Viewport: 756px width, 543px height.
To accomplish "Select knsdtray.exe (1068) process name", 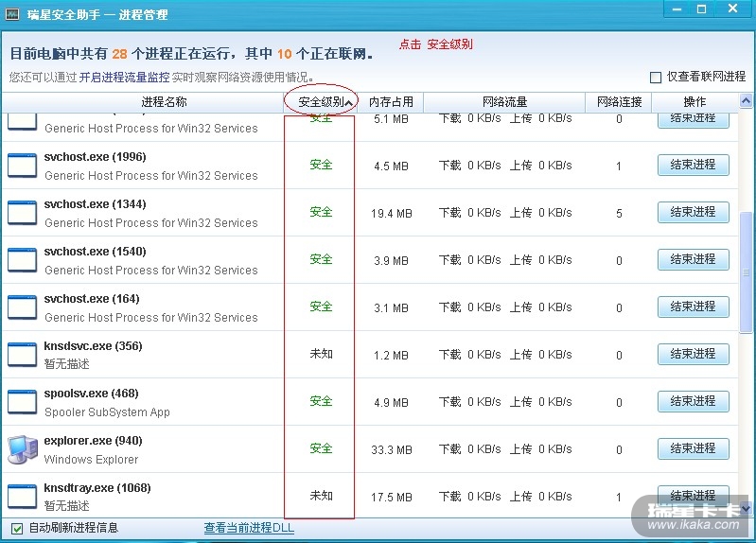I will (97, 487).
